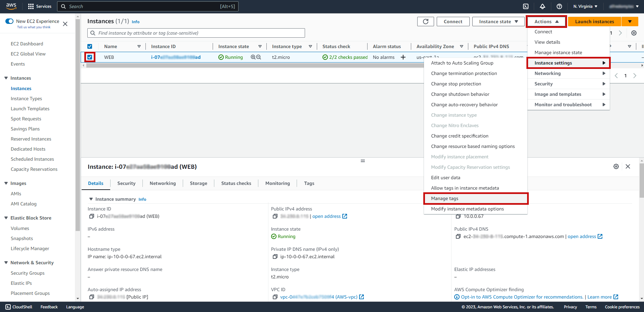Toggle the New EC2 Experience switch
Screen dimensions: 644x312
9,21
